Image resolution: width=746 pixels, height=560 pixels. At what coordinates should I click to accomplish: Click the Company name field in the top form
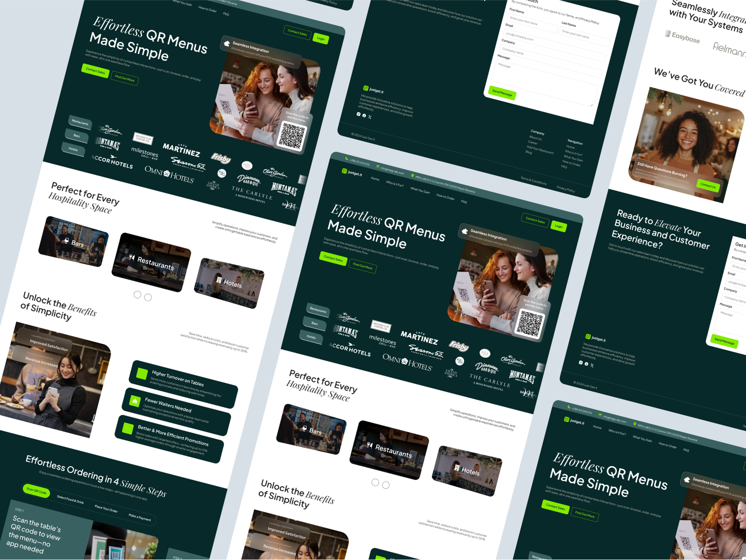pos(551,60)
